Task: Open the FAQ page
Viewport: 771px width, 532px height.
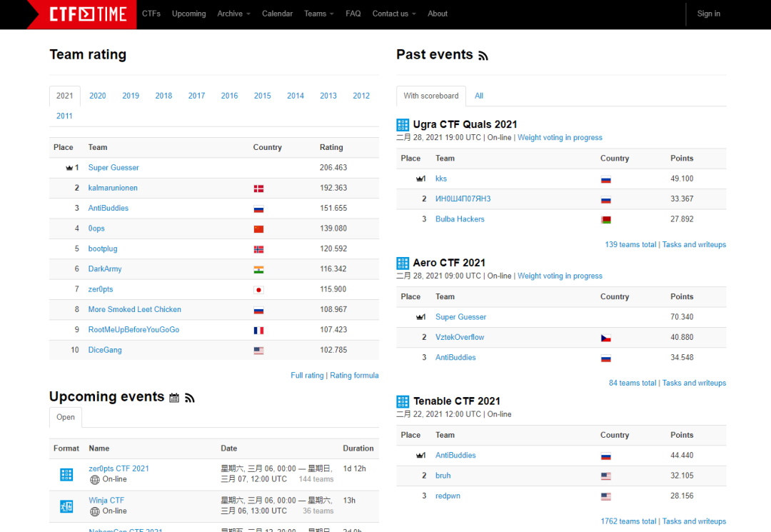Action: click(353, 14)
